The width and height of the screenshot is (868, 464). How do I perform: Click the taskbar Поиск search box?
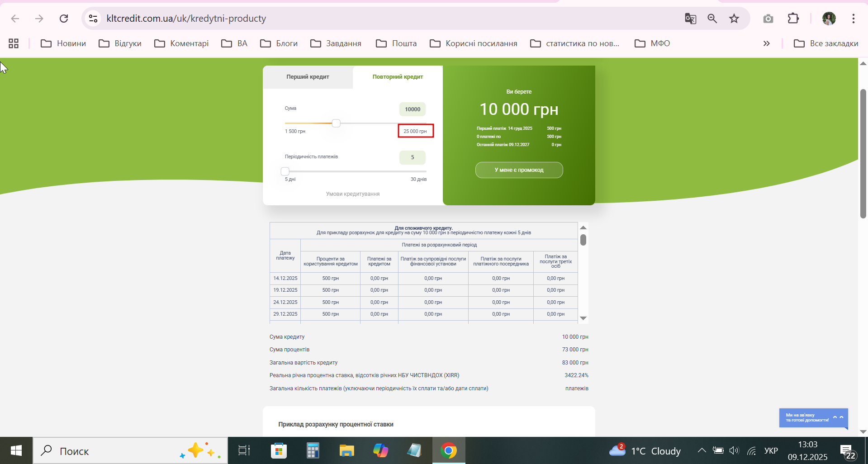tap(130, 450)
